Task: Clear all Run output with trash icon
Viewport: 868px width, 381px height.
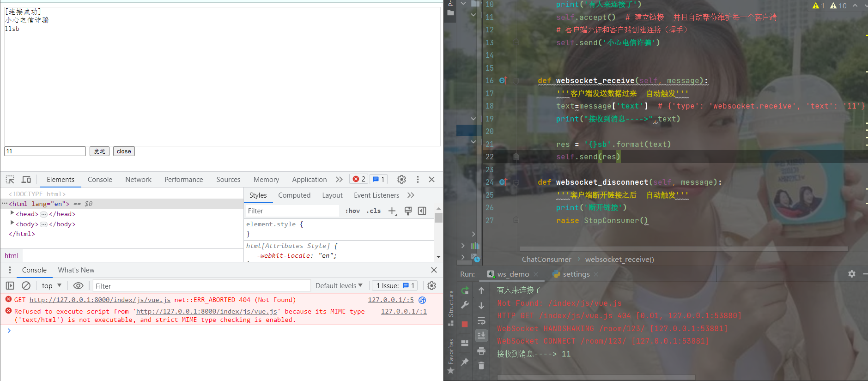Action: [x=481, y=366]
